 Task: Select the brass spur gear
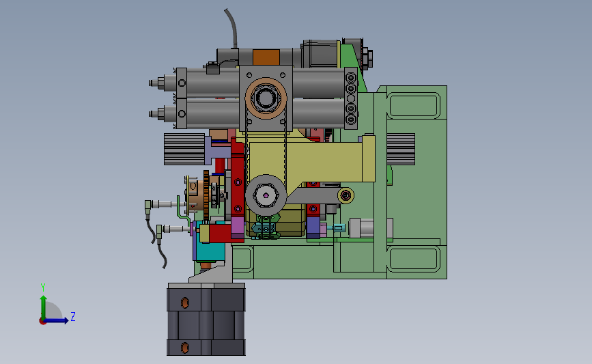click(x=206, y=195)
